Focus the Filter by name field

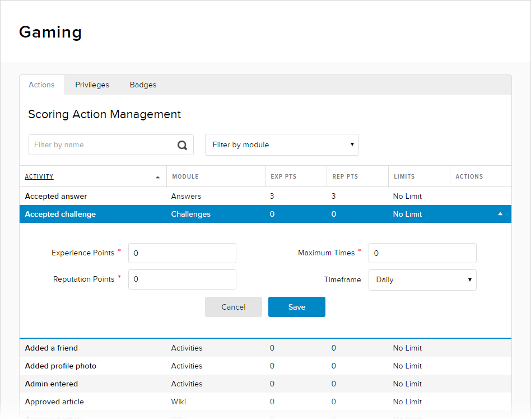click(104, 144)
